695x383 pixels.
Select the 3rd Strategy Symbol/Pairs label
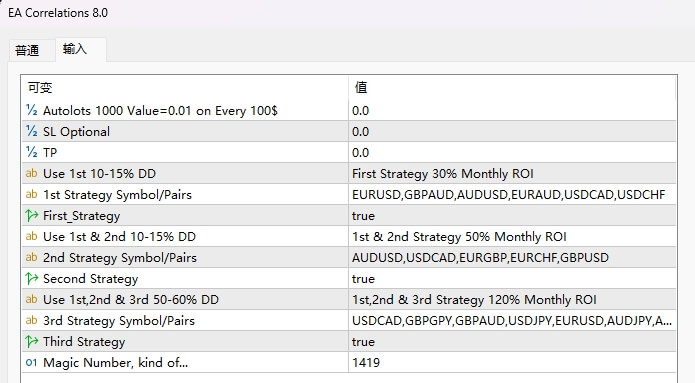[x=119, y=320]
